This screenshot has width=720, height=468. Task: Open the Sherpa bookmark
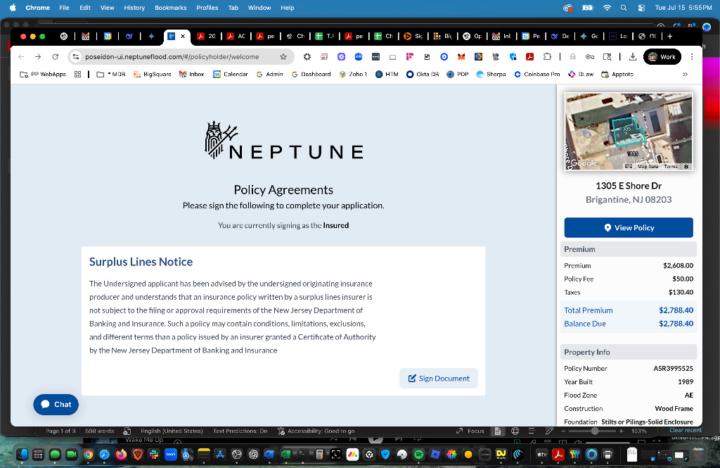[x=491, y=74]
